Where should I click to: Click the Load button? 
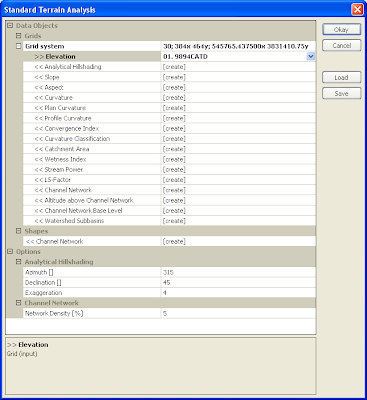click(x=341, y=77)
